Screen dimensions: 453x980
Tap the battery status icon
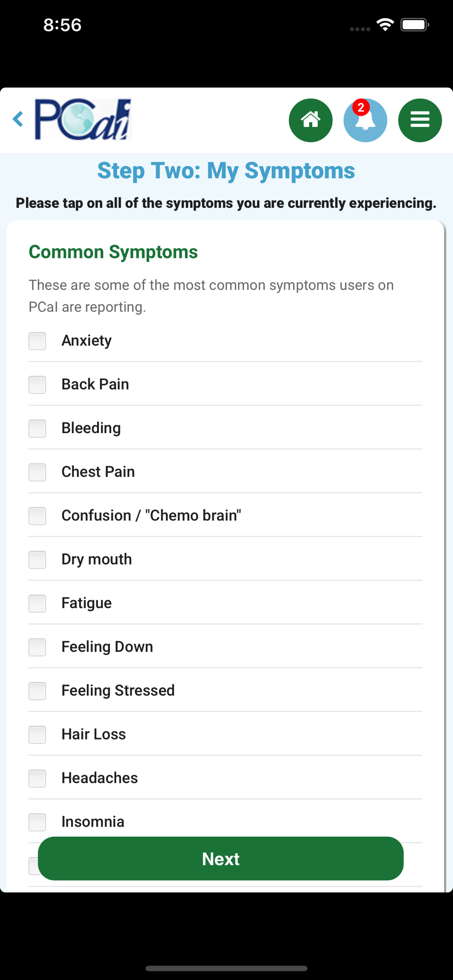click(415, 24)
